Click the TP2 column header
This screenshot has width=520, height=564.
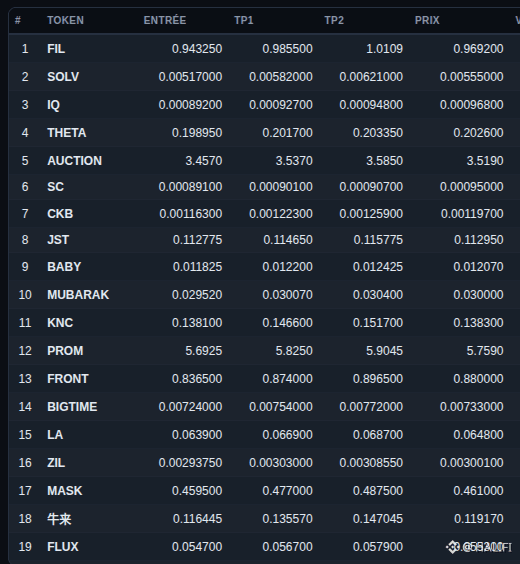pos(334,20)
